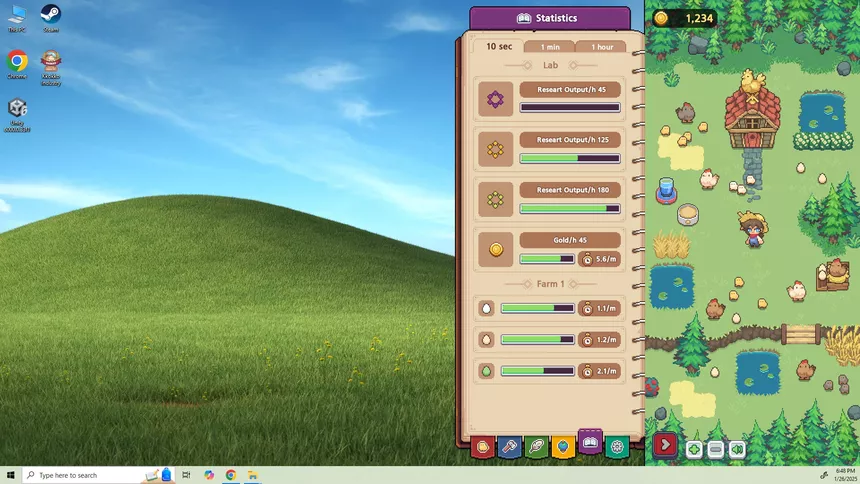
Task: Click the Researt Output/h 180 label
Action: [570, 190]
